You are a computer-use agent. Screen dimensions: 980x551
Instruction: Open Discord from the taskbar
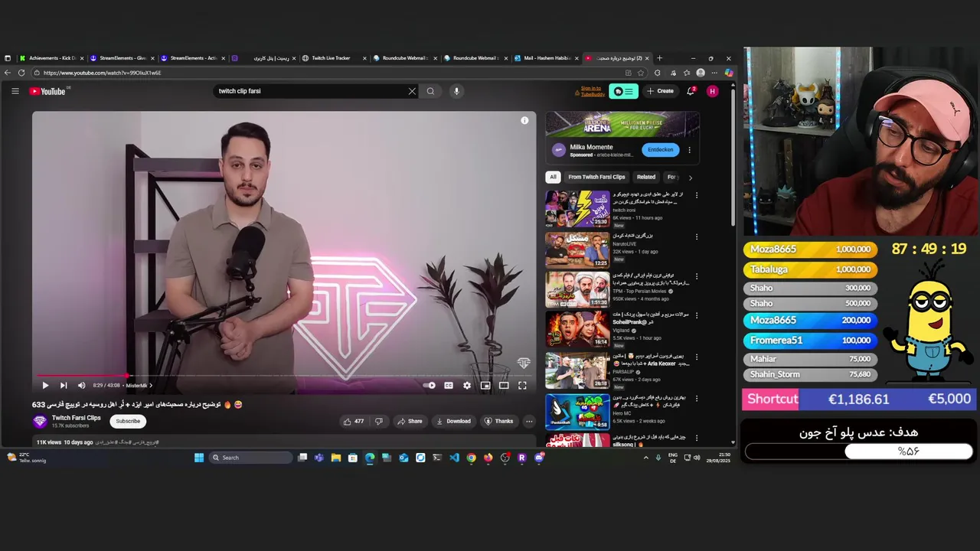point(539,458)
